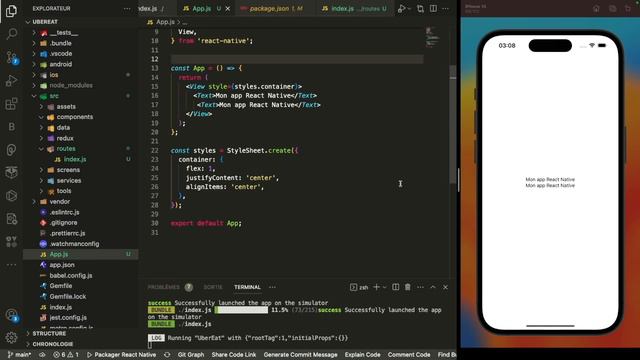Close the App.js editor tab
Screen dimensions: 640x360
tap(228, 9)
